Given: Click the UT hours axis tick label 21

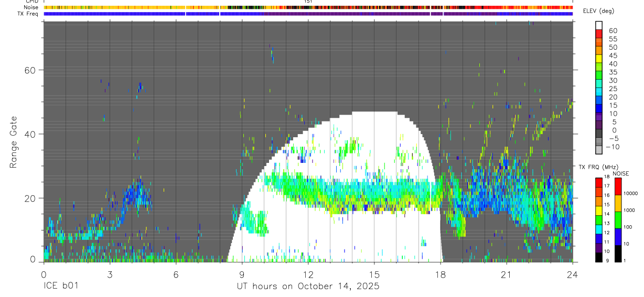Looking at the screenshot, I should tap(506, 274).
